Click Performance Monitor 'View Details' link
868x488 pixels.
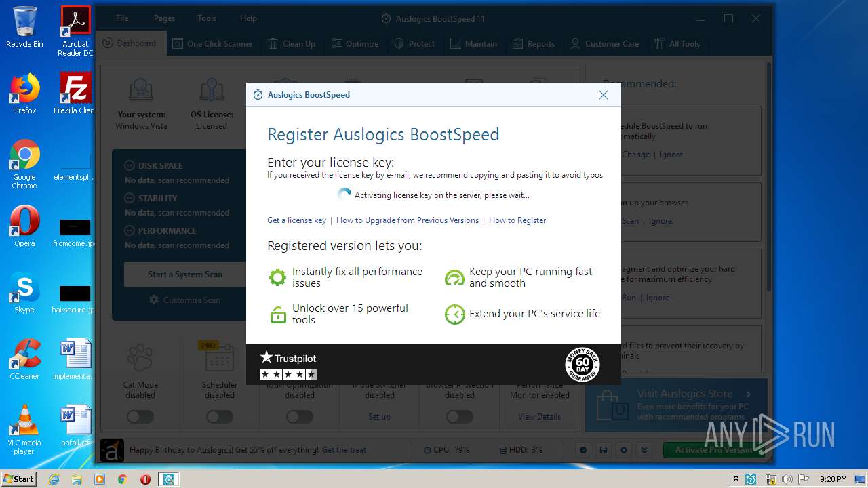click(539, 417)
